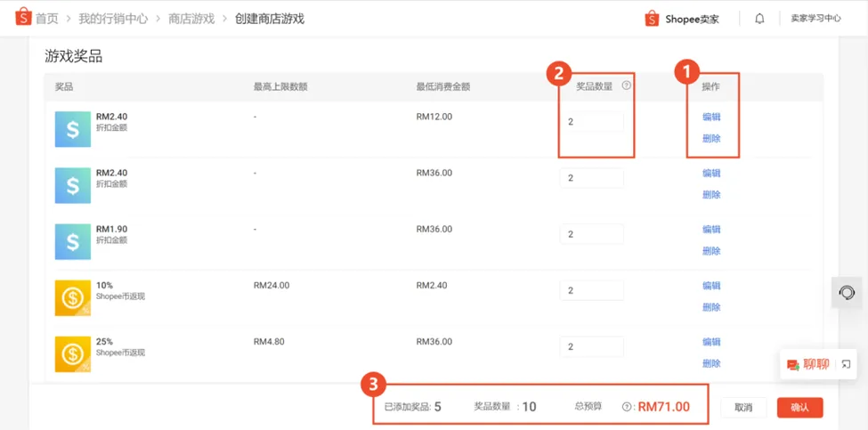Go to 首页 breadcrumb

(47, 19)
